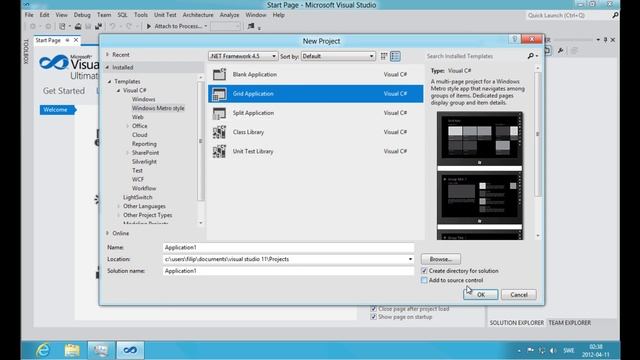This screenshot has width=640, height=360.
Task: Click OK to create the project
Action: pos(481,295)
